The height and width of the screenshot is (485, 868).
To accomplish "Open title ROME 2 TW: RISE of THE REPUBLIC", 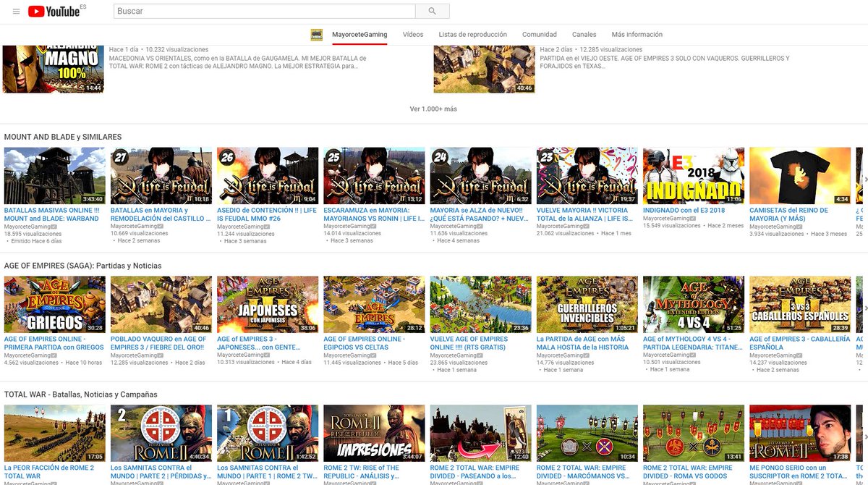I will 362,472.
